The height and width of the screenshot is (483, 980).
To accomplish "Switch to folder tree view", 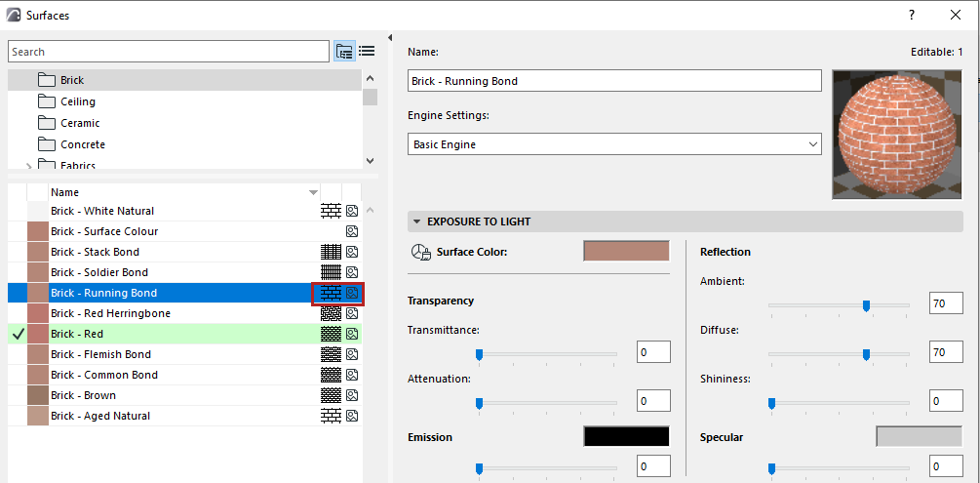I will coord(344,52).
